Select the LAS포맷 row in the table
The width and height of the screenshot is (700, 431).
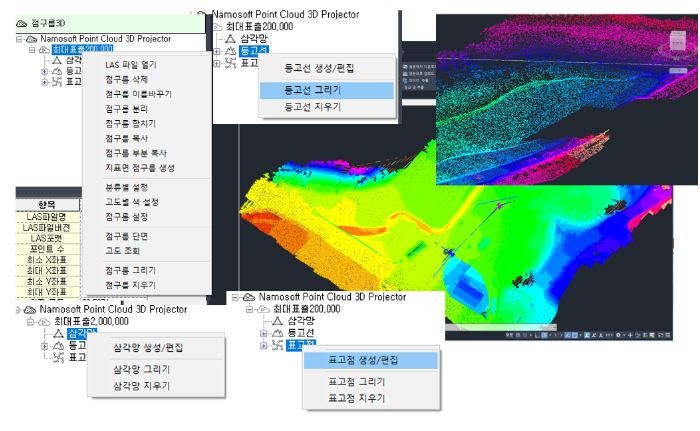click(48, 239)
